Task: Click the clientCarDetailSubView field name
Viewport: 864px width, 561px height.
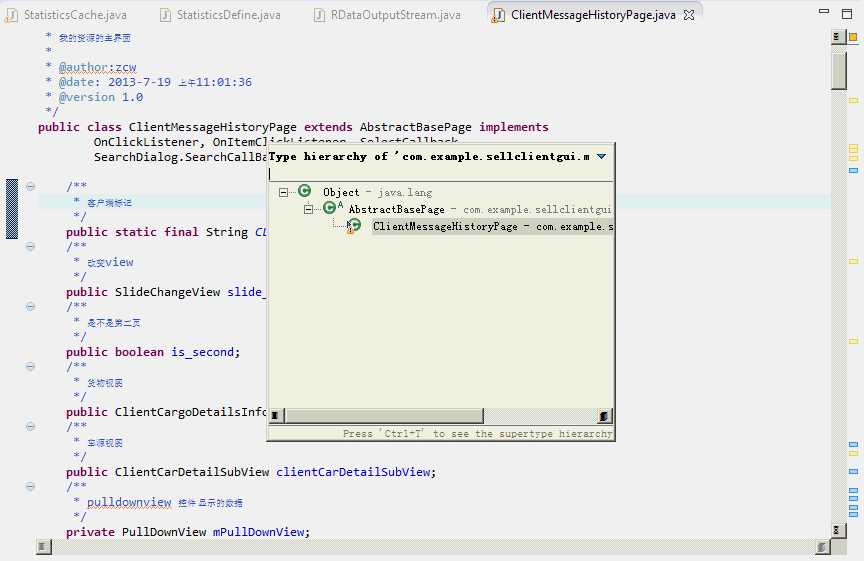Action: click(x=353, y=472)
